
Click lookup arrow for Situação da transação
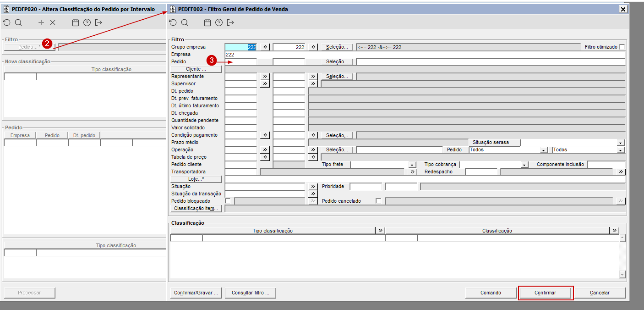pyautogui.click(x=313, y=194)
